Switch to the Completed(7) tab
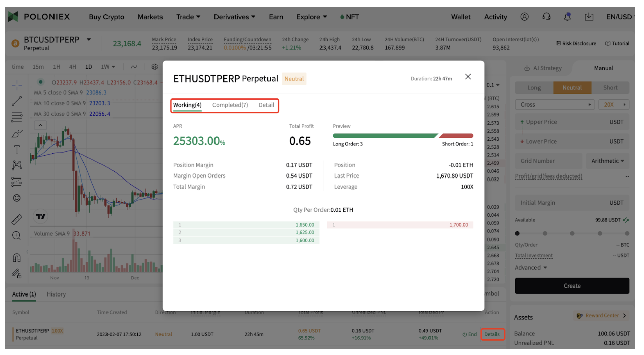This screenshot has height=355, width=644. tap(230, 105)
